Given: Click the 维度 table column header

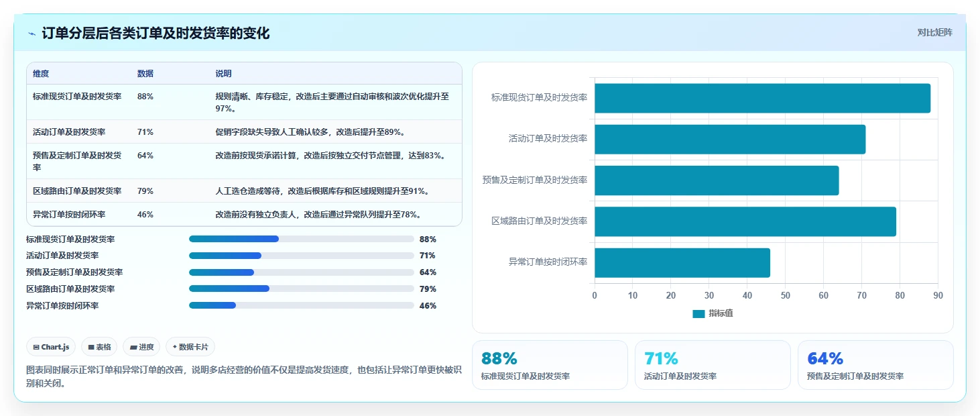Looking at the screenshot, I should (41, 74).
